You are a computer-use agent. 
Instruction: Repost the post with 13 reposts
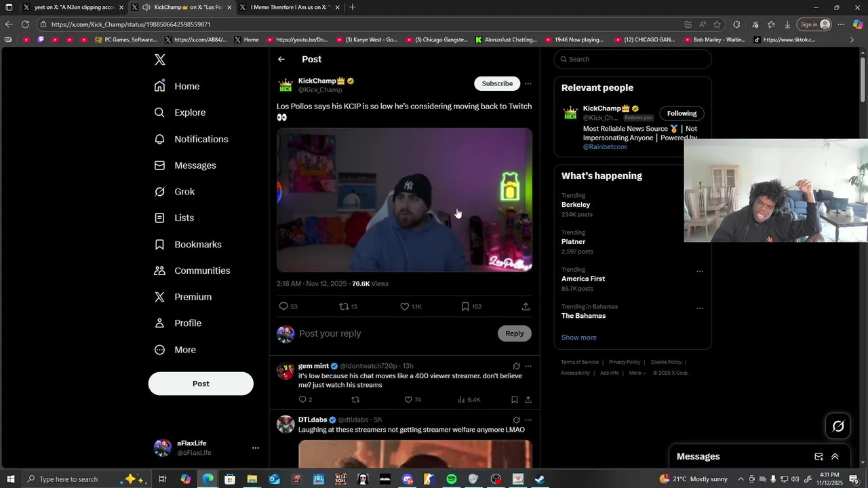[x=344, y=306]
